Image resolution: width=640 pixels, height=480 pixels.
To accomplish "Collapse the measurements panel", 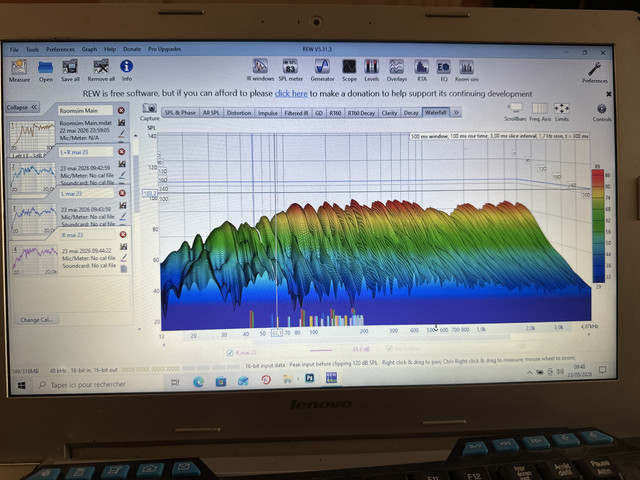I will [22, 107].
